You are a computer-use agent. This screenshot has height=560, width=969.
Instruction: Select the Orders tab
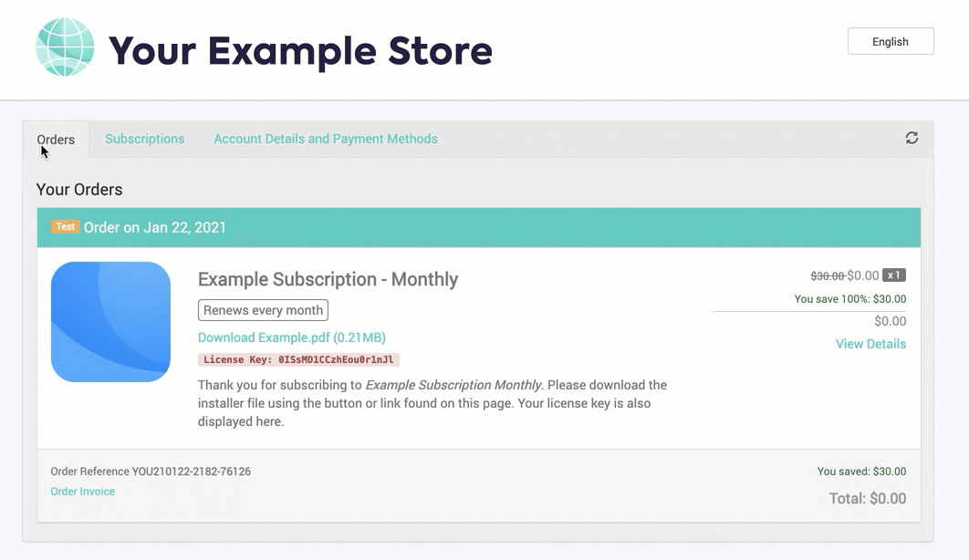tap(56, 139)
